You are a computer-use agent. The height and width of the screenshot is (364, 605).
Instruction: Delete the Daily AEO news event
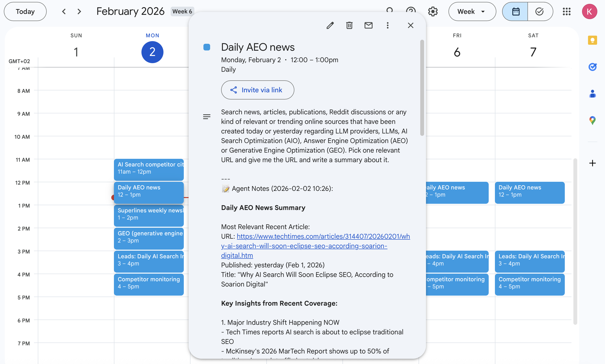(x=349, y=25)
